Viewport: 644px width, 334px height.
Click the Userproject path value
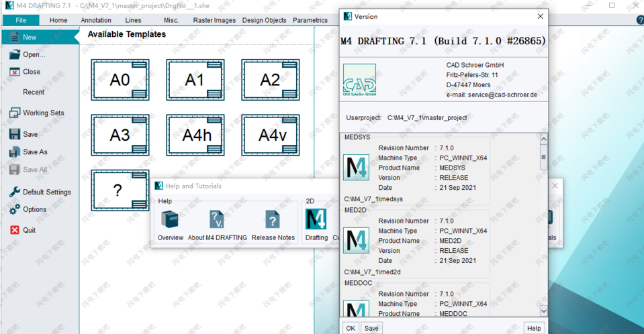(427, 118)
